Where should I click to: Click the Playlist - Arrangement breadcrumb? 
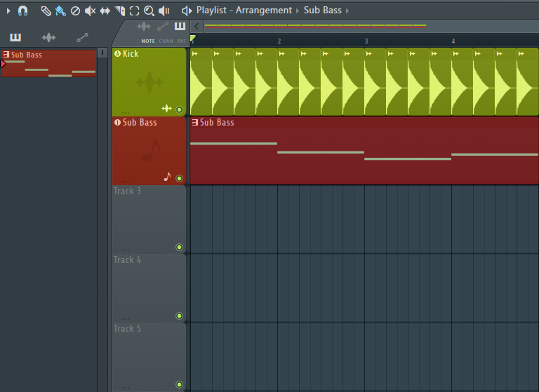click(244, 11)
